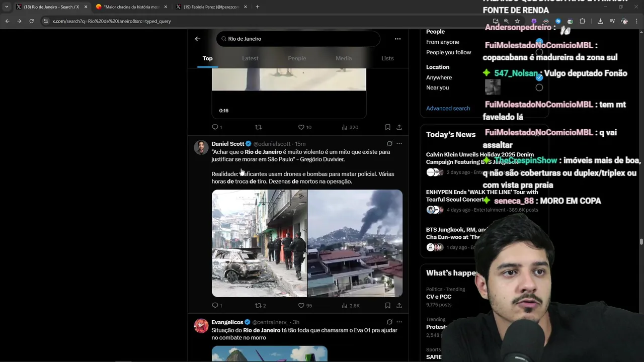Open the browser extensions puzzle icon
644x362 pixels.
(x=582, y=21)
